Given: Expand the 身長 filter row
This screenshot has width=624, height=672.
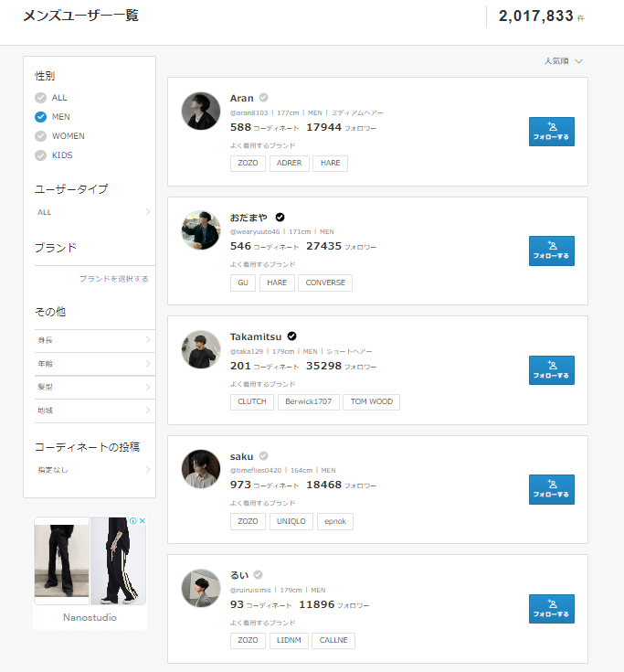Looking at the screenshot, I should pyautogui.click(x=95, y=340).
